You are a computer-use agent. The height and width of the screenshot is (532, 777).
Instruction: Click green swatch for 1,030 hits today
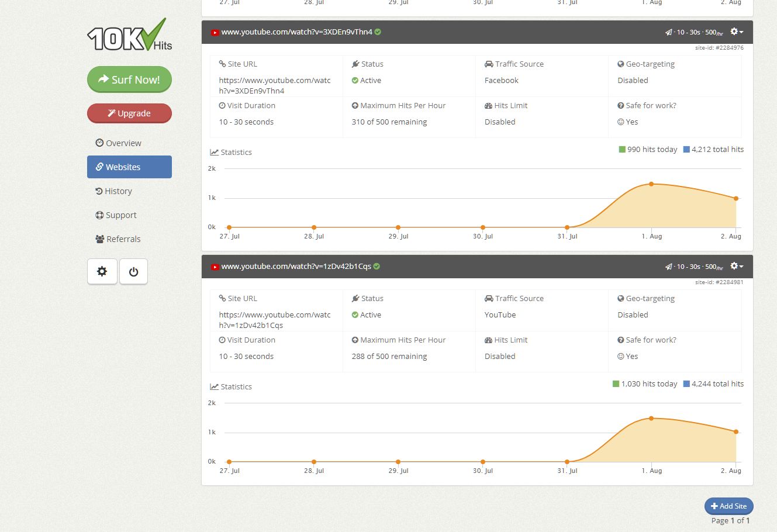pyautogui.click(x=616, y=384)
